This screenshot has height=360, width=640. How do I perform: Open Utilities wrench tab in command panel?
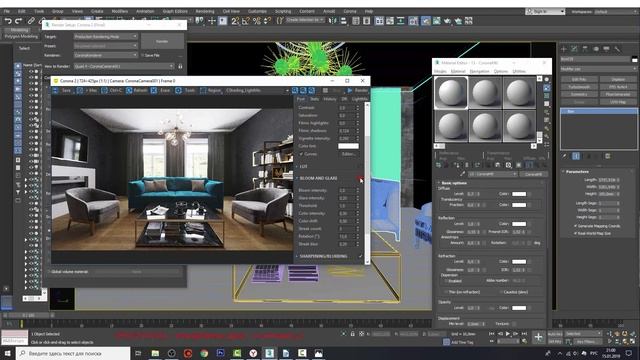[618, 49]
